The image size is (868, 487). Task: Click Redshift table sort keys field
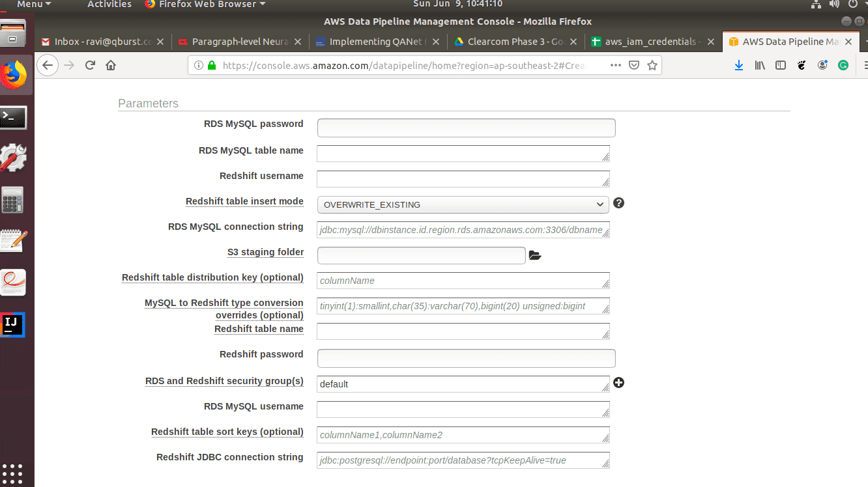[463, 435]
